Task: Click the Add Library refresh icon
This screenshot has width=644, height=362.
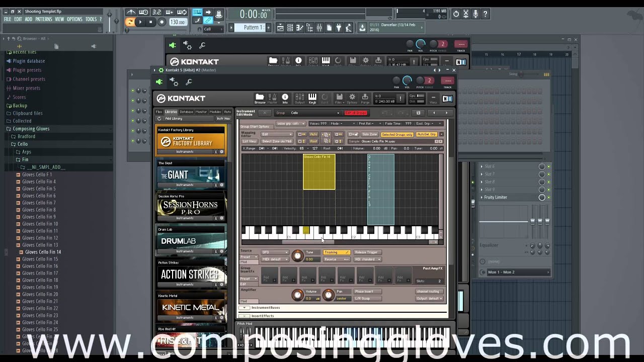Action: point(159,119)
